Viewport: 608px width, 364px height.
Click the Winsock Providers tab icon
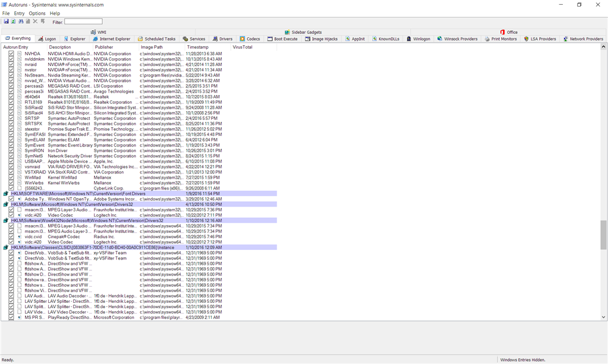coord(440,39)
